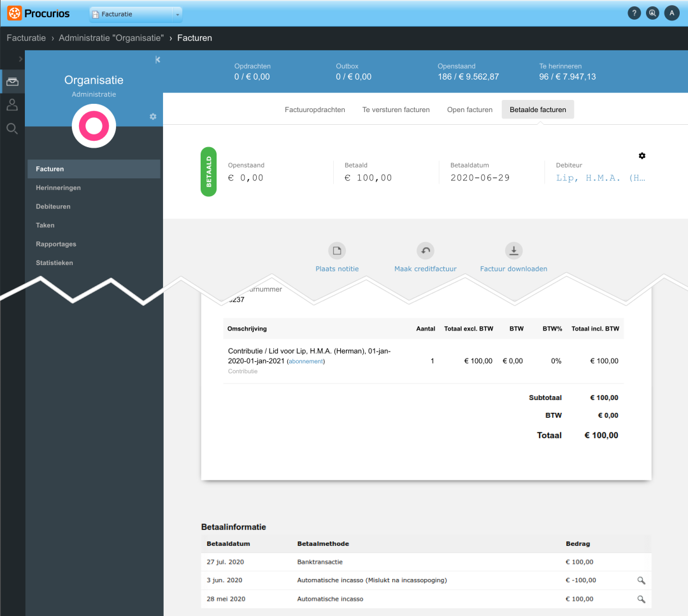The width and height of the screenshot is (688, 616).
Task: Open the help question mark icon
Action: tap(634, 13)
